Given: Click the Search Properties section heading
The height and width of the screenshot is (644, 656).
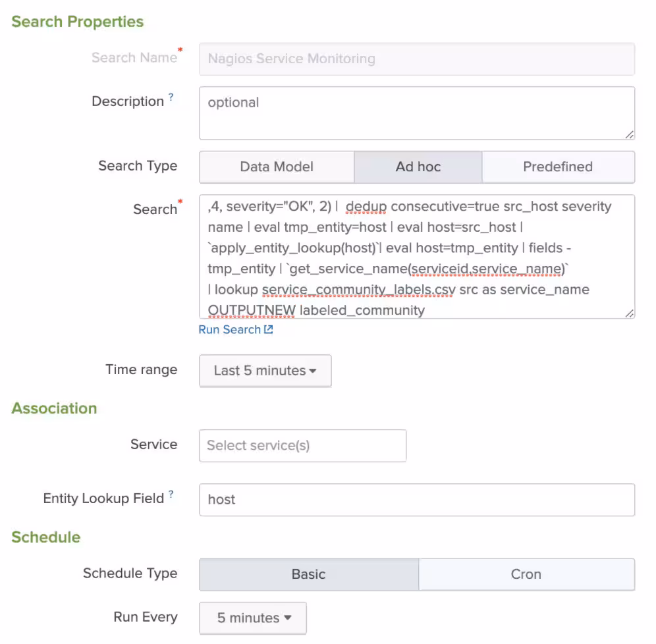Looking at the screenshot, I should [x=76, y=21].
